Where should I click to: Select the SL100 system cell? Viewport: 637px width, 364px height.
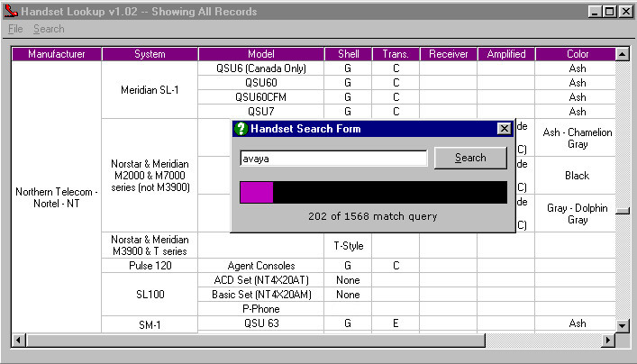[x=150, y=295]
